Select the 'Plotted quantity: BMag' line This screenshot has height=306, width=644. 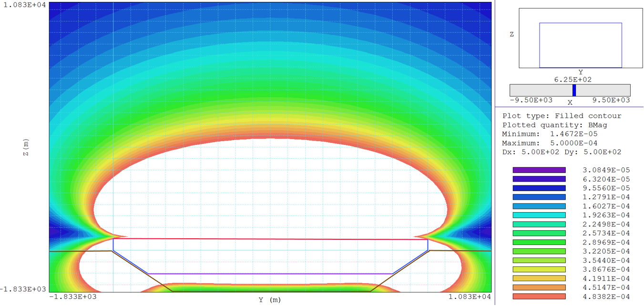(x=555, y=125)
